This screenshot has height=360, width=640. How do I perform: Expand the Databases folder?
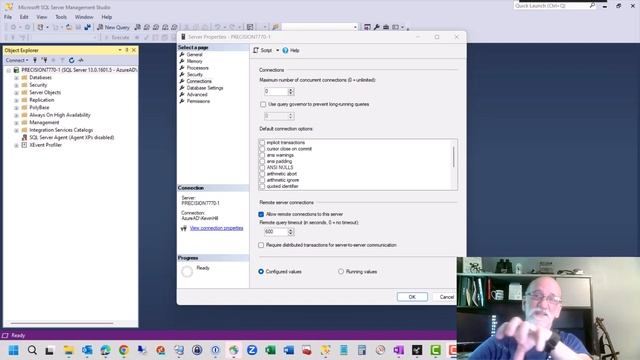16,78
